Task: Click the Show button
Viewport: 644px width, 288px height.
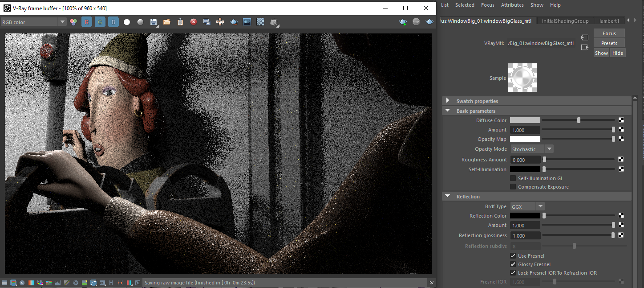Action: [x=601, y=53]
